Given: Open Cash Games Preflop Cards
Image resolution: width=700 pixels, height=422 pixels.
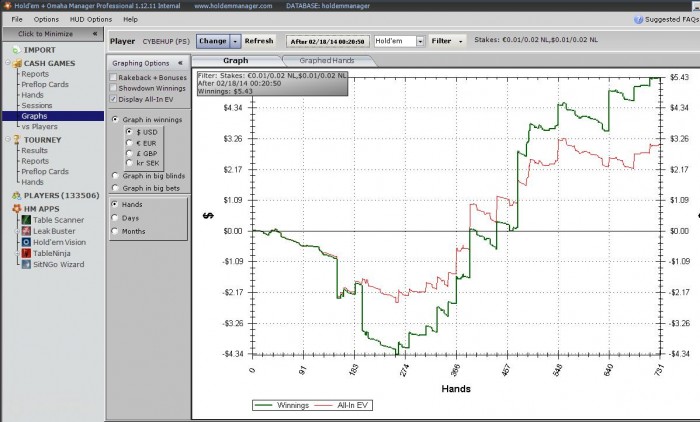Looking at the screenshot, I should click(45, 84).
